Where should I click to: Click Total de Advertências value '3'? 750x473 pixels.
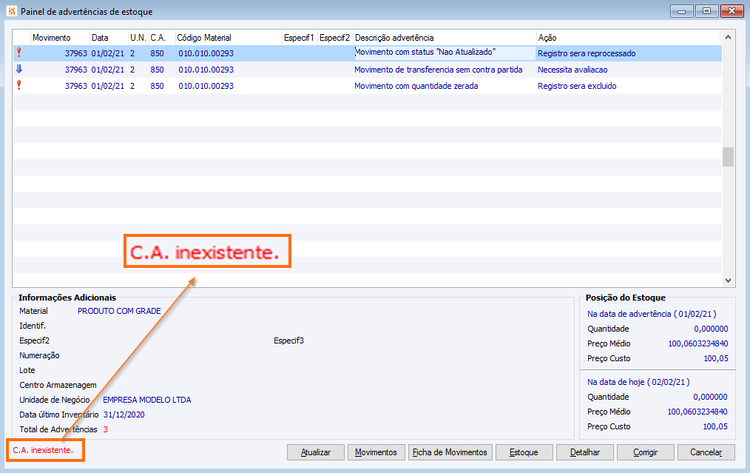click(105, 429)
